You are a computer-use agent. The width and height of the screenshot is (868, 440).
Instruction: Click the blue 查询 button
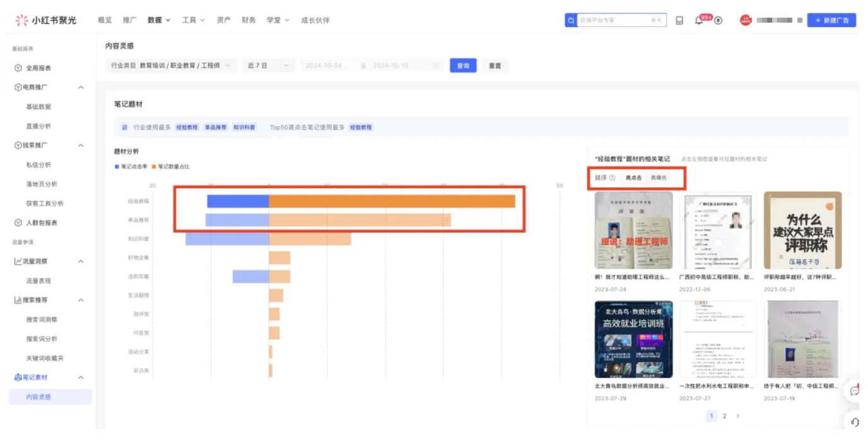[x=463, y=66]
